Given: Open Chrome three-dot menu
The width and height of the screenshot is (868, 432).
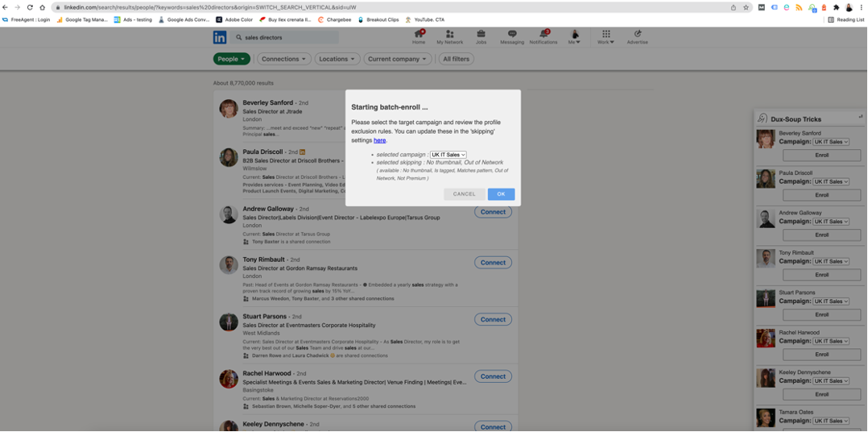Looking at the screenshot, I should click(x=862, y=7).
